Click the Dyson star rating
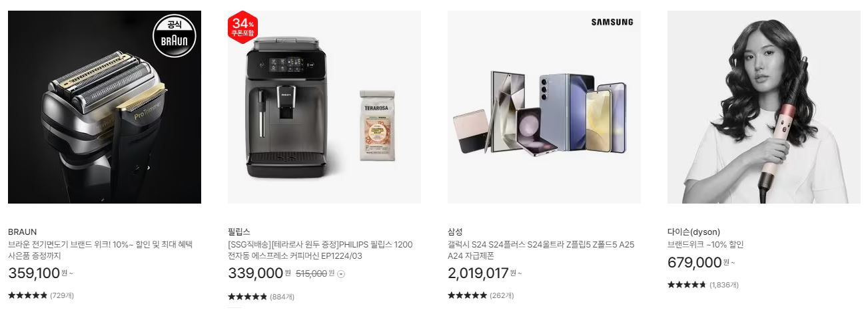The height and width of the screenshot is (328, 868). [x=687, y=285]
